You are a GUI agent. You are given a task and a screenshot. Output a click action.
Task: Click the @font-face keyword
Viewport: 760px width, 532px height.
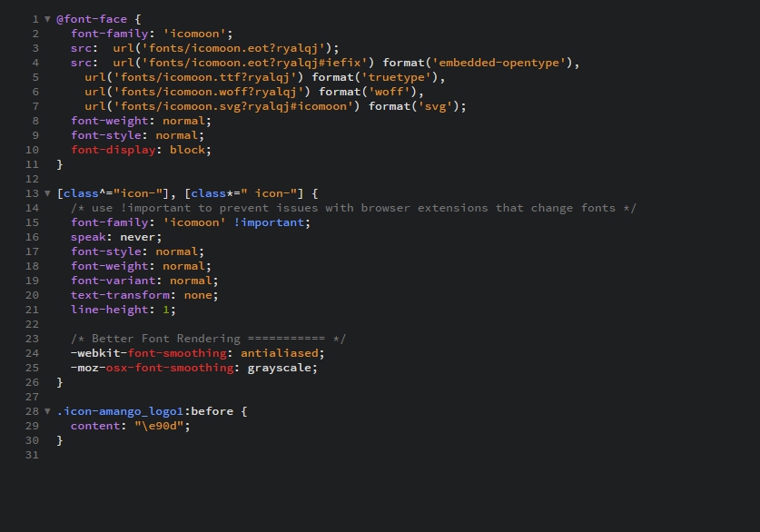pos(92,19)
